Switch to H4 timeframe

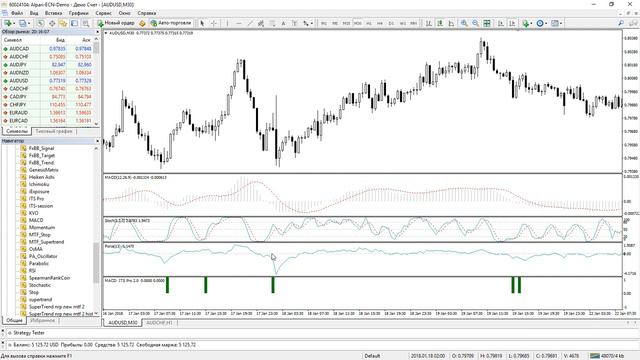pyautogui.click(x=380, y=23)
